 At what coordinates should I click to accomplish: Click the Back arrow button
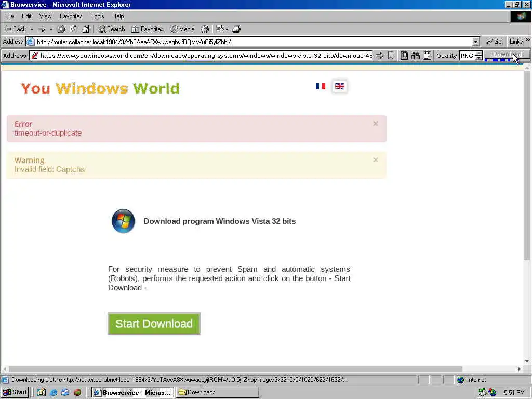(x=15, y=29)
